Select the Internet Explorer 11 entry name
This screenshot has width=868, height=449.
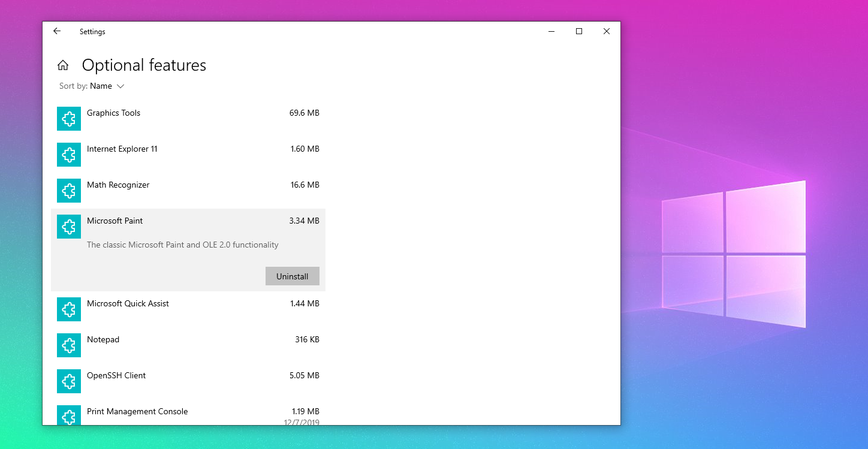(x=122, y=149)
